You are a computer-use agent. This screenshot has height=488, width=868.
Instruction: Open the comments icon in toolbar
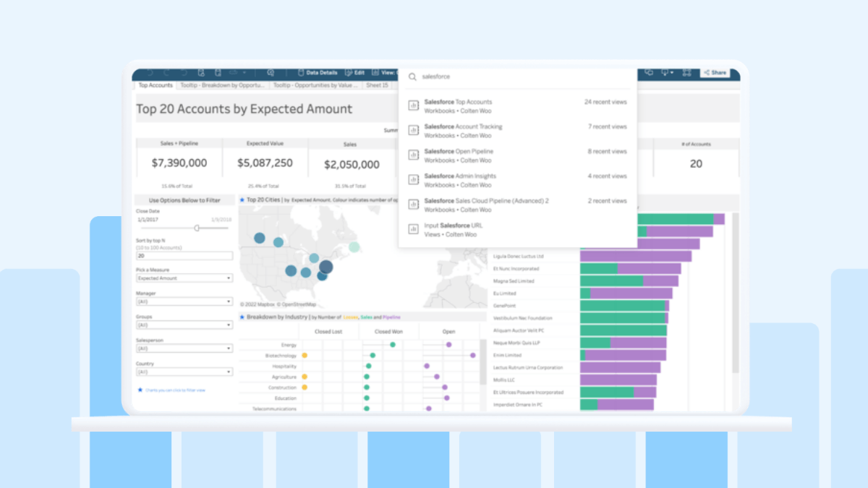coord(649,72)
